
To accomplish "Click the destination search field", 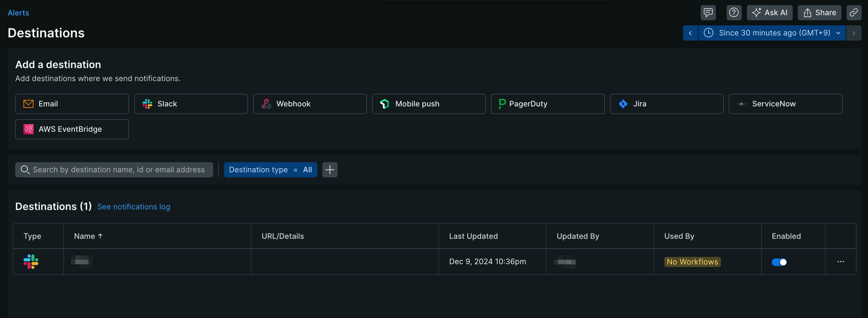I will click(114, 170).
